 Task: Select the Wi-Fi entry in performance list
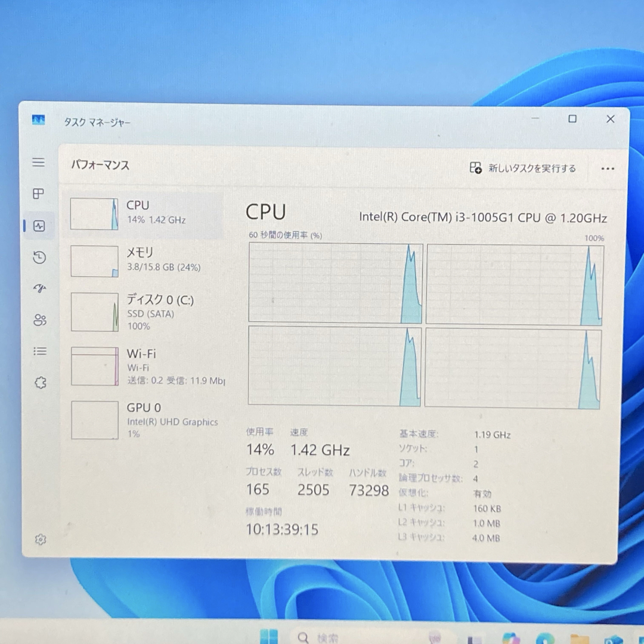pyautogui.click(x=143, y=366)
